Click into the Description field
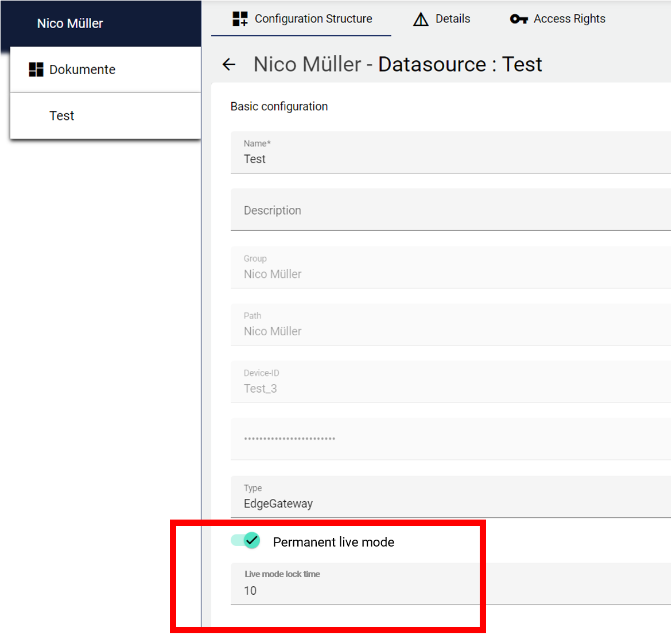The image size is (672, 643). [450, 210]
